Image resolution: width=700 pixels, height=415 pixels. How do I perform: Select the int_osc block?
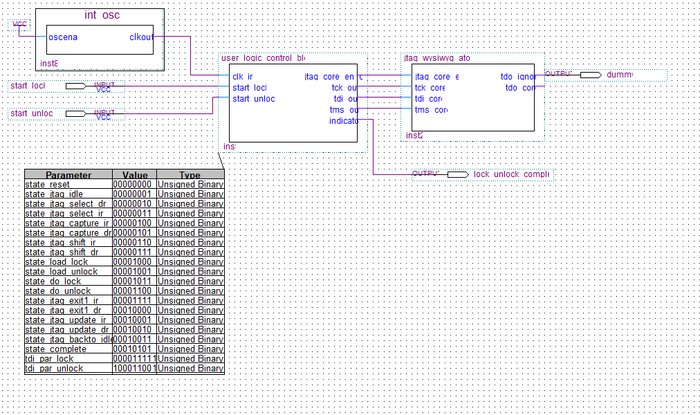coord(100,40)
